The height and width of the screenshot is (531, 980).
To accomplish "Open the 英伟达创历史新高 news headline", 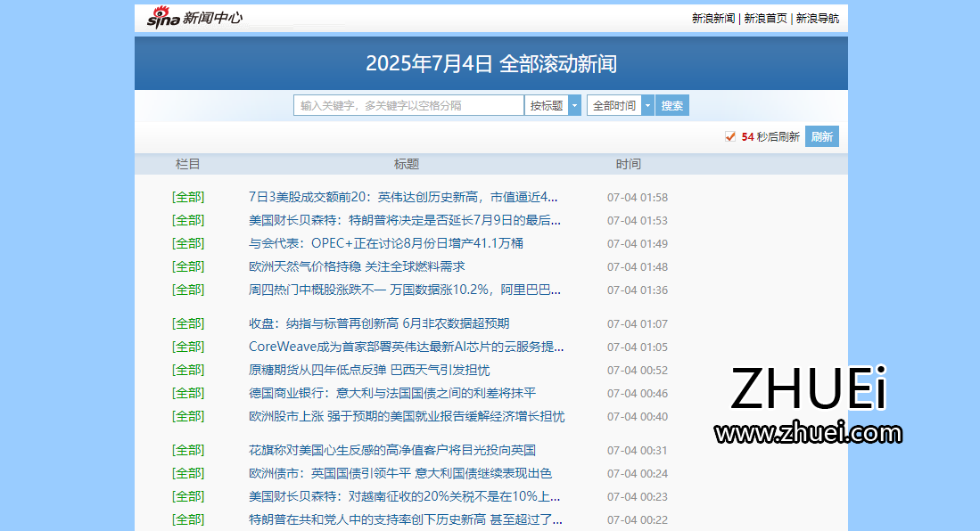I will coord(403,197).
